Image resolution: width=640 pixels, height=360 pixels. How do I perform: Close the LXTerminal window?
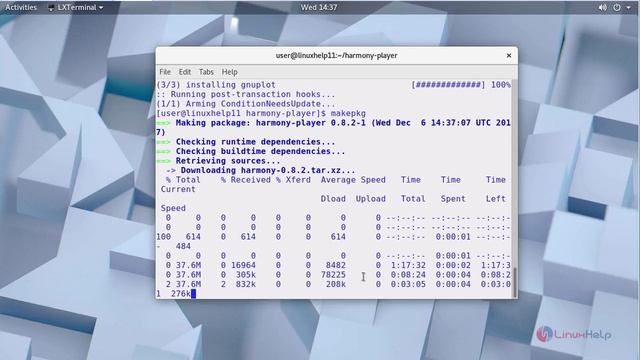(x=509, y=56)
